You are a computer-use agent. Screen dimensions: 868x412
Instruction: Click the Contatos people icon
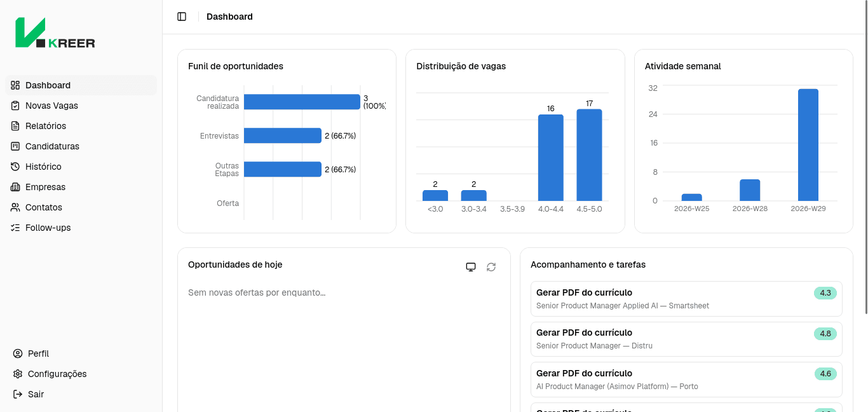tap(15, 207)
